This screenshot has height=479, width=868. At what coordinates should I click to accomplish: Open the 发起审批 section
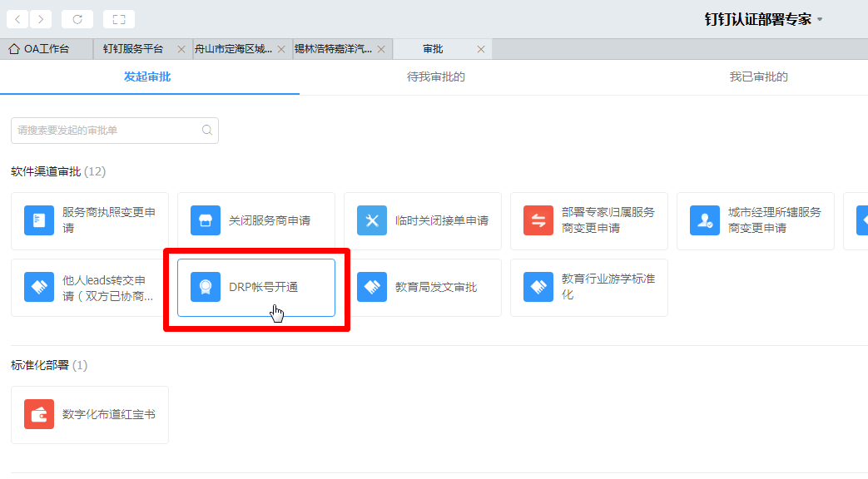(147, 77)
